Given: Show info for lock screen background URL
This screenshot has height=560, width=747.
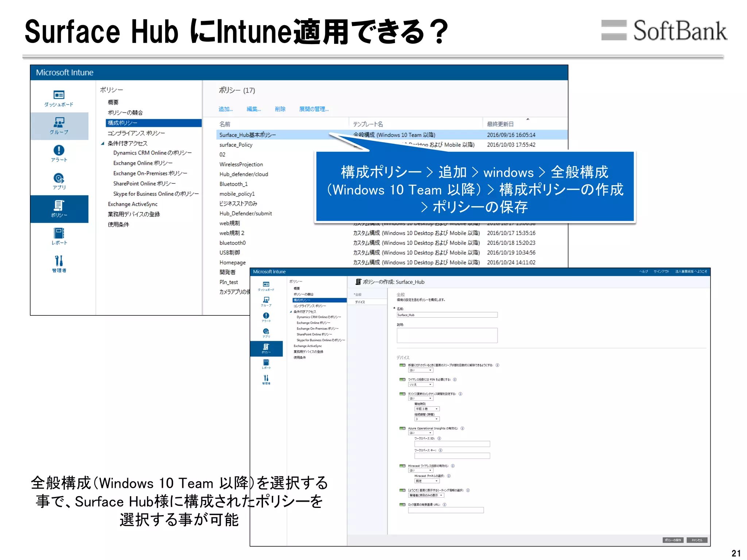Looking at the screenshot, I should click(445, 505).
